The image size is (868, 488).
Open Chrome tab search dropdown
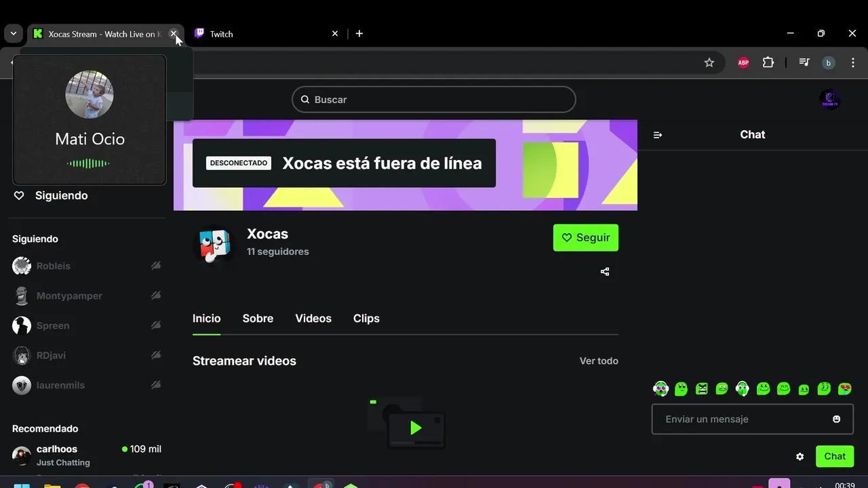(13, 33)
